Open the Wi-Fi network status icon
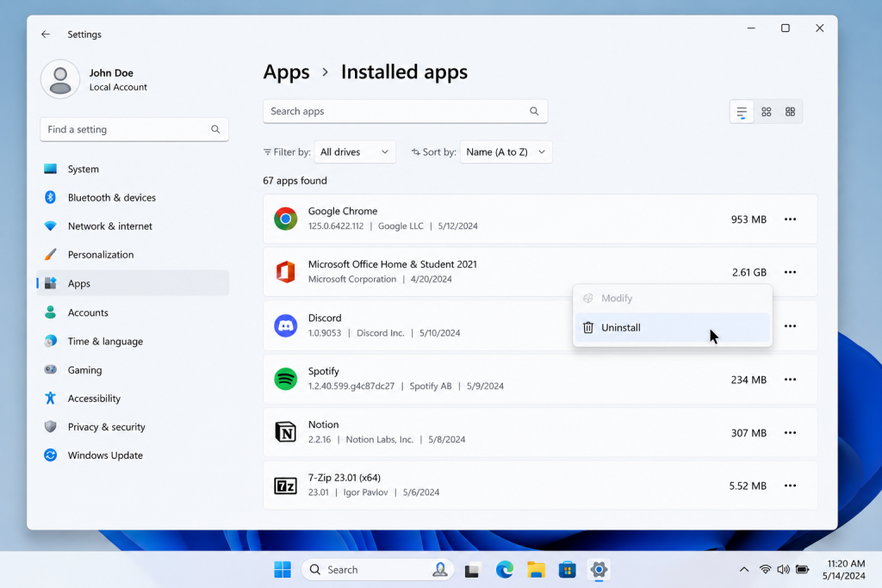This screenshot has width=882, height=588. (x=765, y=569)
